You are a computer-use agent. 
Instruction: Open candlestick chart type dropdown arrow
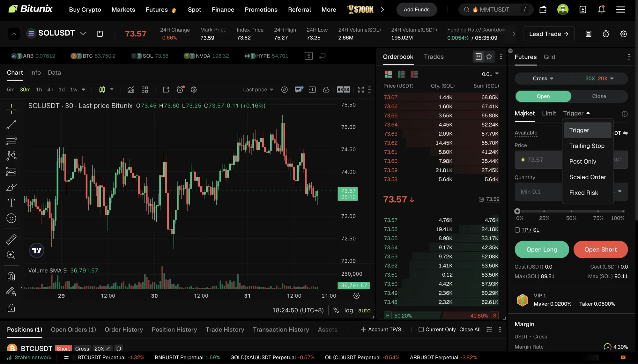point(112,89)
